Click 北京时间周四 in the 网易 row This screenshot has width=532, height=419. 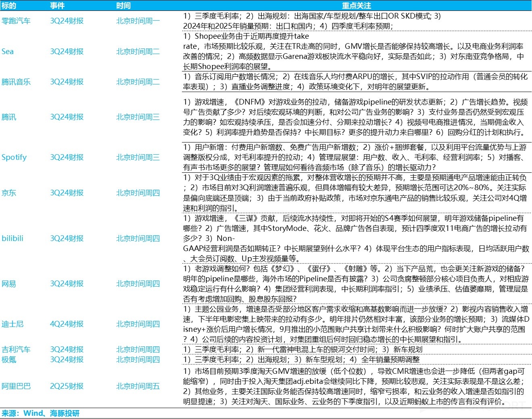tap(138, 284)
